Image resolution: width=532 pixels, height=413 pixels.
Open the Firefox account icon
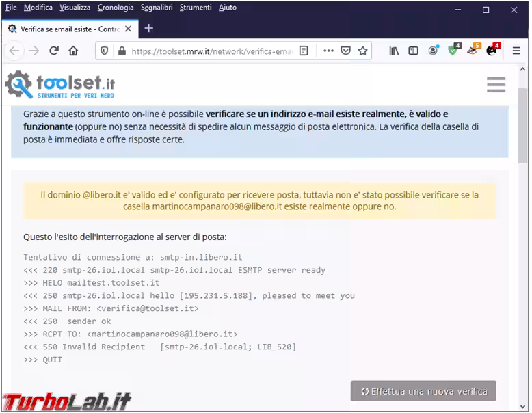click(x=433, y=51)
